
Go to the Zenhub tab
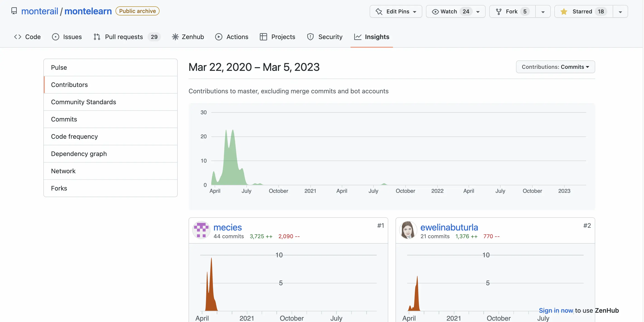point(188,37)
